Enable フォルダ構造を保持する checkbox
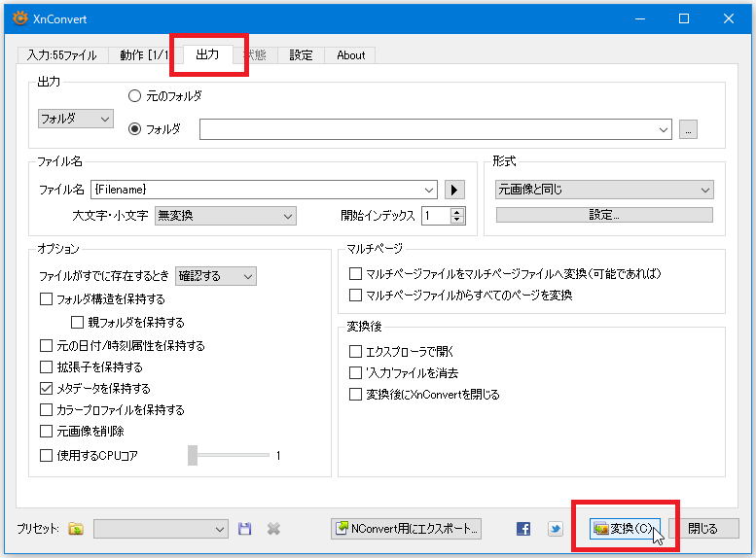Image resolution: width=756 pixels, height=558 pixels. [x=47, y=299]
